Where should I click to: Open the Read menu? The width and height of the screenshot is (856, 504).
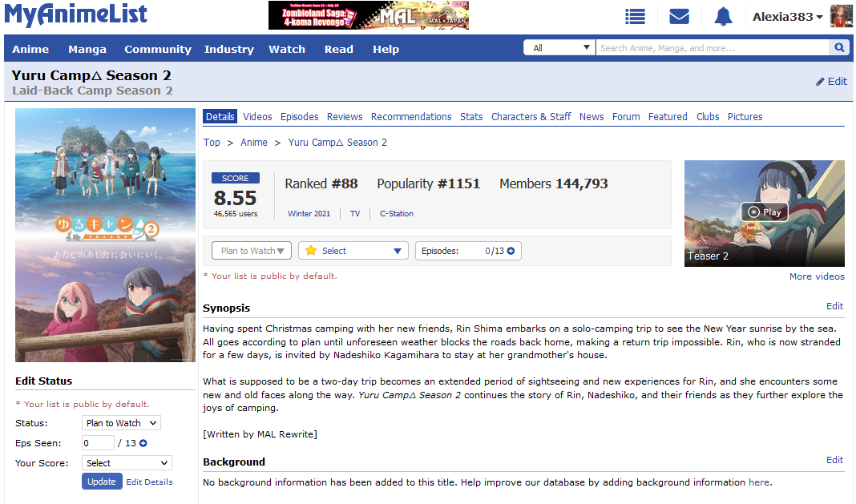tap(338, 49)
